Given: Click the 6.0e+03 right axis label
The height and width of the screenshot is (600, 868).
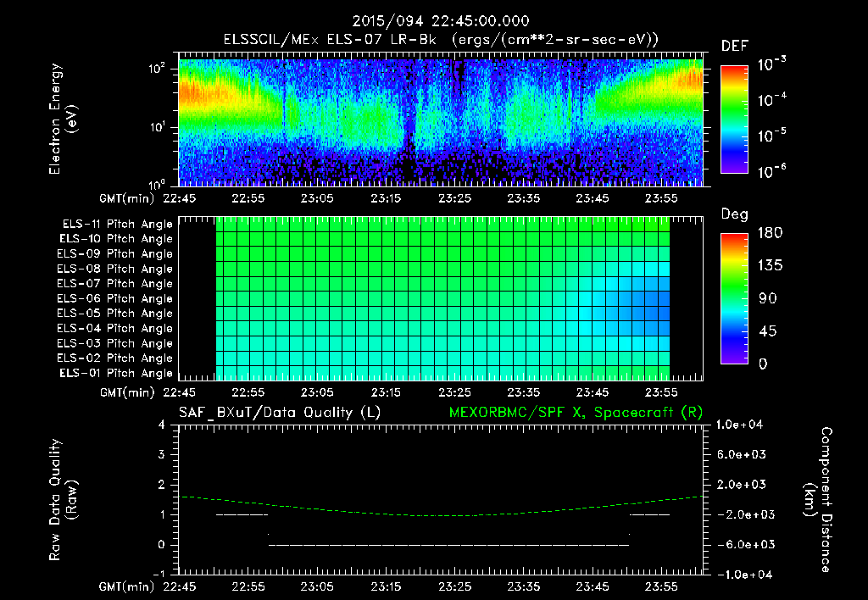Looking at the screenshot, I should pos(742,454).
